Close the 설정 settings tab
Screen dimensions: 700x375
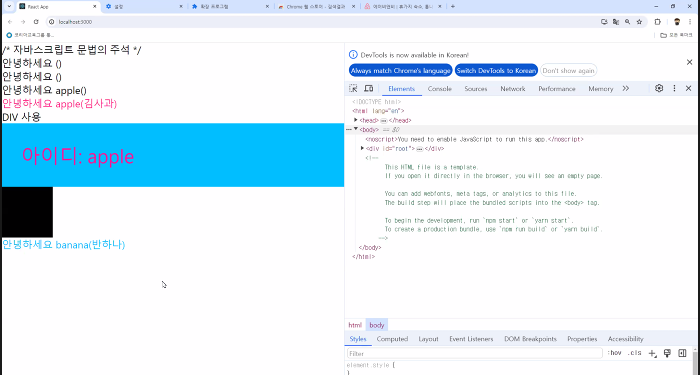(x=181, y=7)
